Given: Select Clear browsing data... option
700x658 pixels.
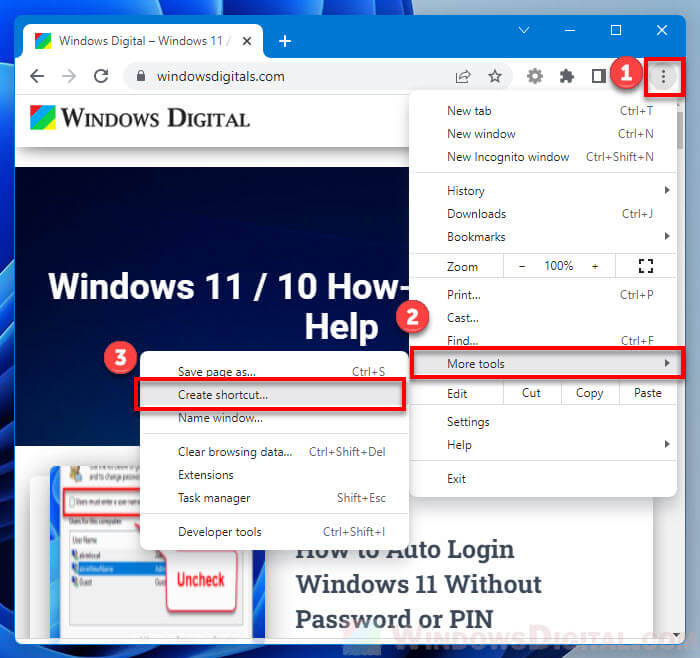Looking at the screenshot, I should [x=235, y=452].
